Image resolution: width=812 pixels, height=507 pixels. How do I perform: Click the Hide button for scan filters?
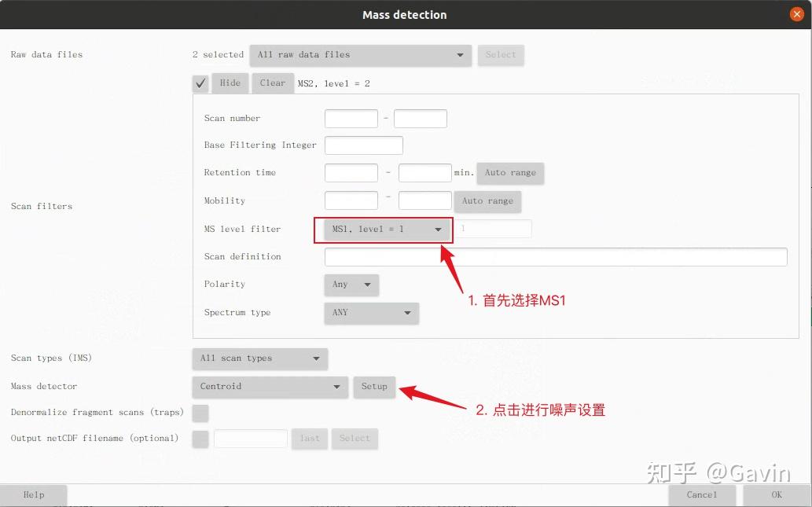point(230,83)
